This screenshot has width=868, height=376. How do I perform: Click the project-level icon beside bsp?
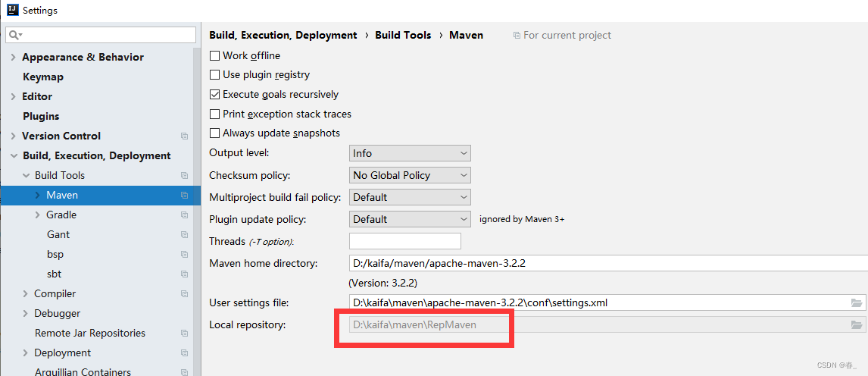pyautogui.click(x=184, y=255)
